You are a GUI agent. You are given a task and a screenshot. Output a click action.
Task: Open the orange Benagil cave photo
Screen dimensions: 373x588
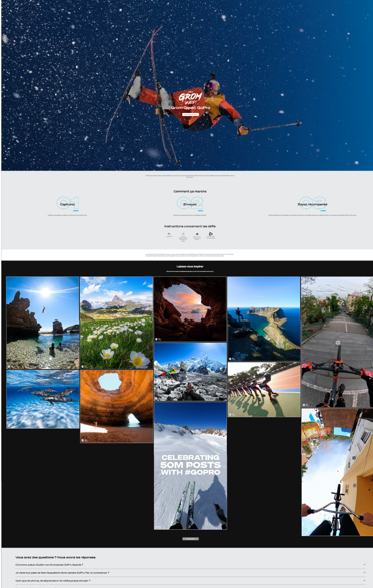116,406
